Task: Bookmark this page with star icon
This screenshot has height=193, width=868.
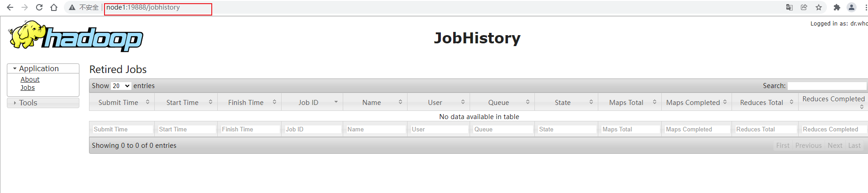Action: 819,7
